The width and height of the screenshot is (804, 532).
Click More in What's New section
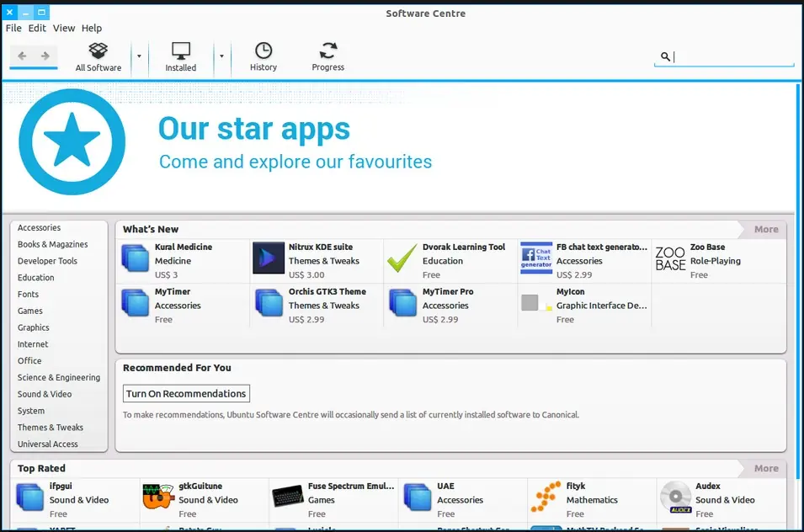[x=766, y=230]
